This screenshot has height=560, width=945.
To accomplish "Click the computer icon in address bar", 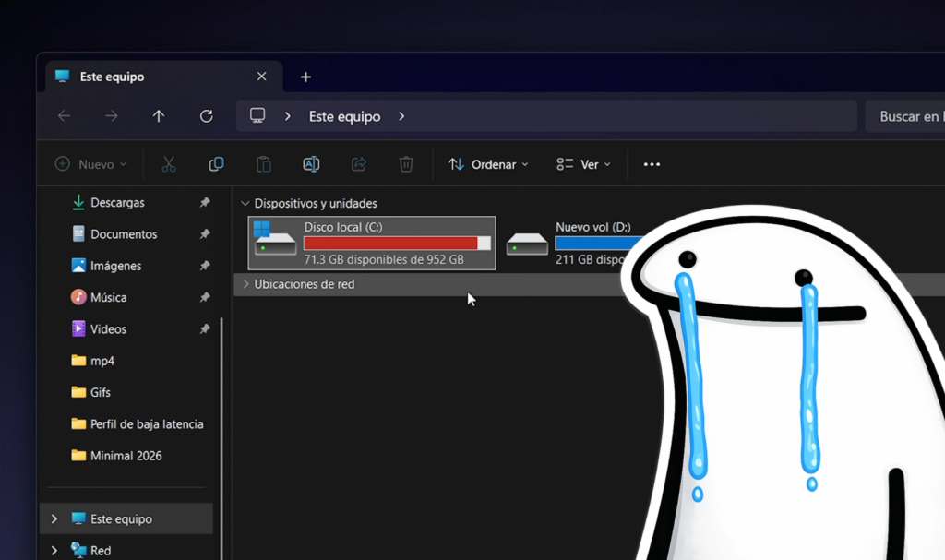I will click(257, 115).
